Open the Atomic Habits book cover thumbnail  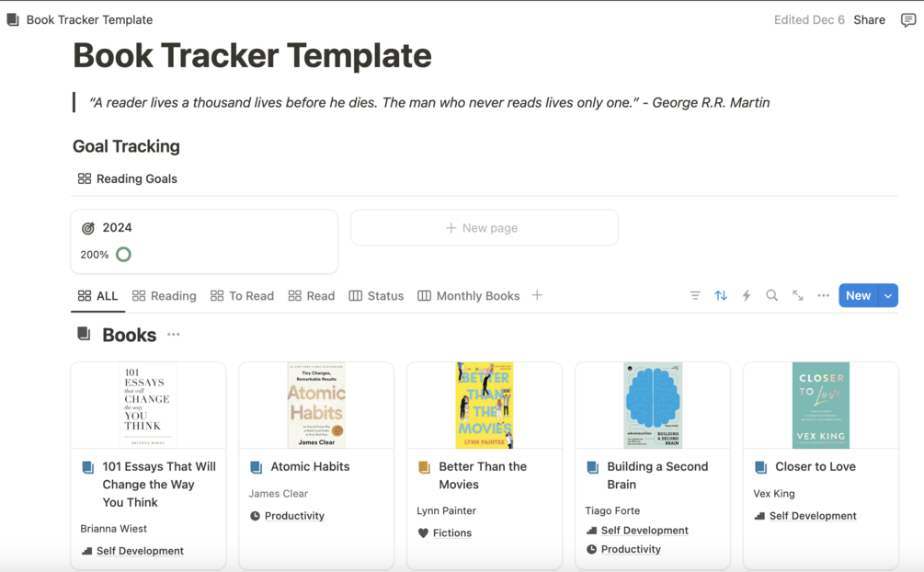[x=316, y=405]
